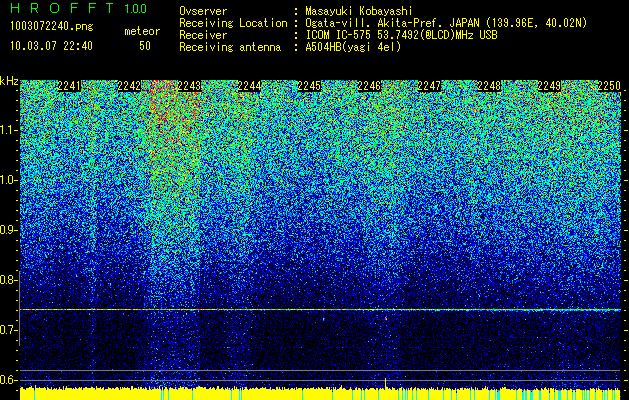Click the 0.7 kHz axis label
Screen dimensions: 629x400
[x=8, y=330]
